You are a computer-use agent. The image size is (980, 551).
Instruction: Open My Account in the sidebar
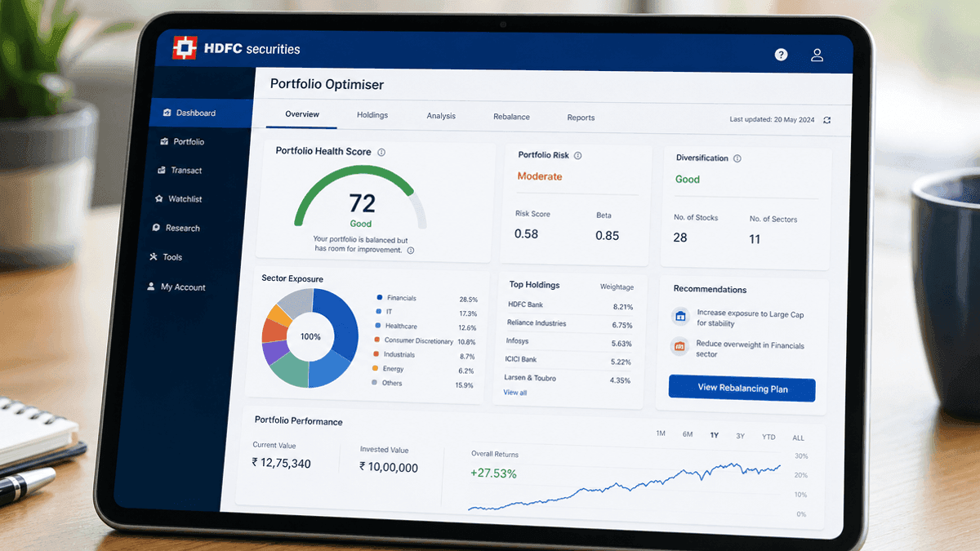point(183,287)
